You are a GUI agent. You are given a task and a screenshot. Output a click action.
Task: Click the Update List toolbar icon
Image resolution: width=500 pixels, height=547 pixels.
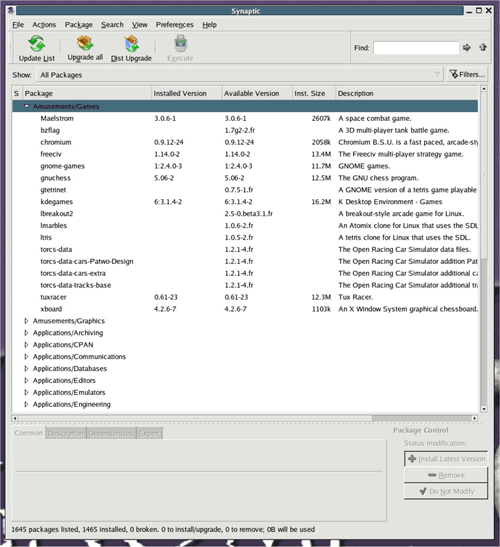37,44
